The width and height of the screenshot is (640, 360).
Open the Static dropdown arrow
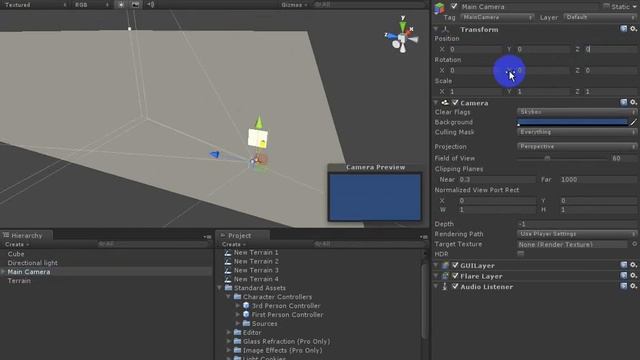pos(635,7)
